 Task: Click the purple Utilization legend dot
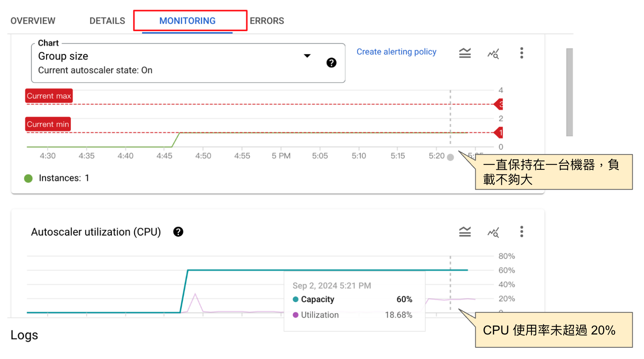(296, 315)
